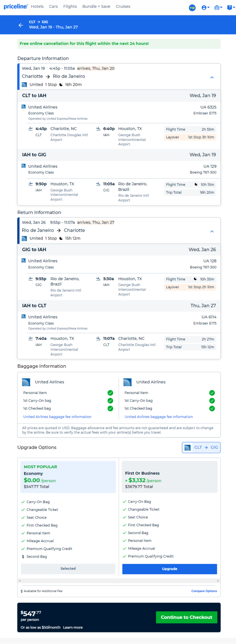Select the First Or Business fare card
Screen dimensions: 236x644
169,477
